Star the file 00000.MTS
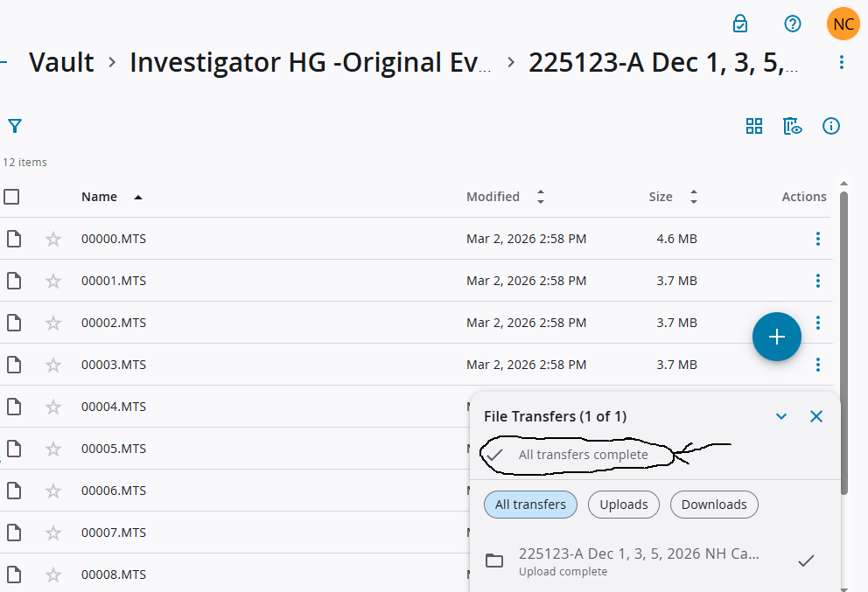This screenshot has height=592, width=868. pyautogui.click(x=52, y=238)
